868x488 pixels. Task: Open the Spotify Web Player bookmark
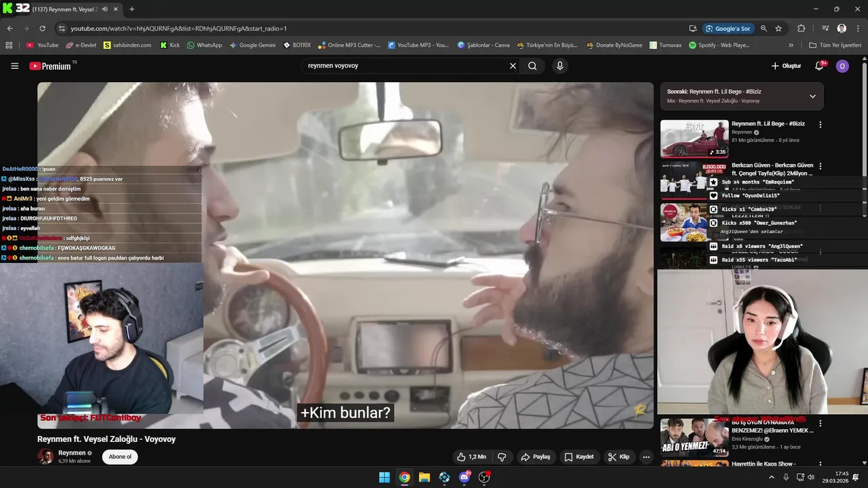tap(719, 45)
